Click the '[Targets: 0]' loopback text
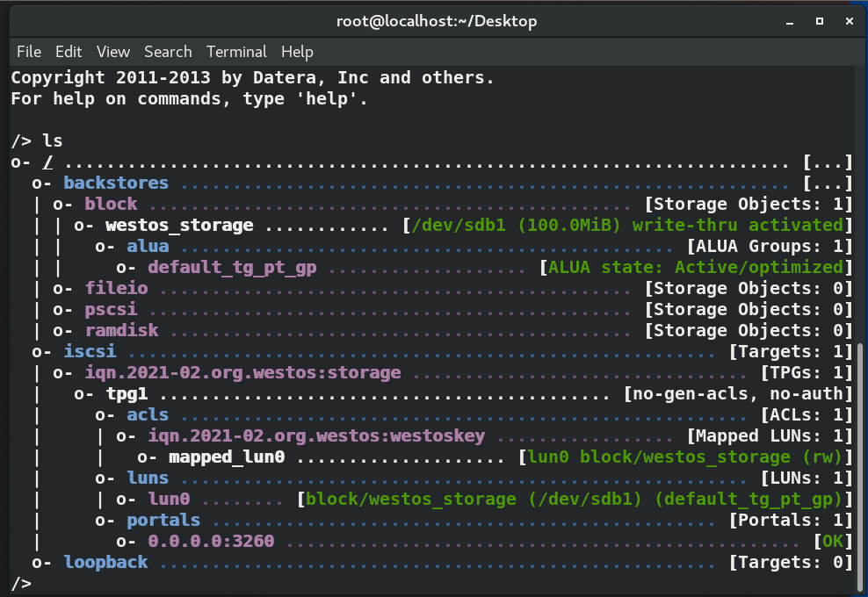Viewport: 868px width, 597px height. (791, 562)
